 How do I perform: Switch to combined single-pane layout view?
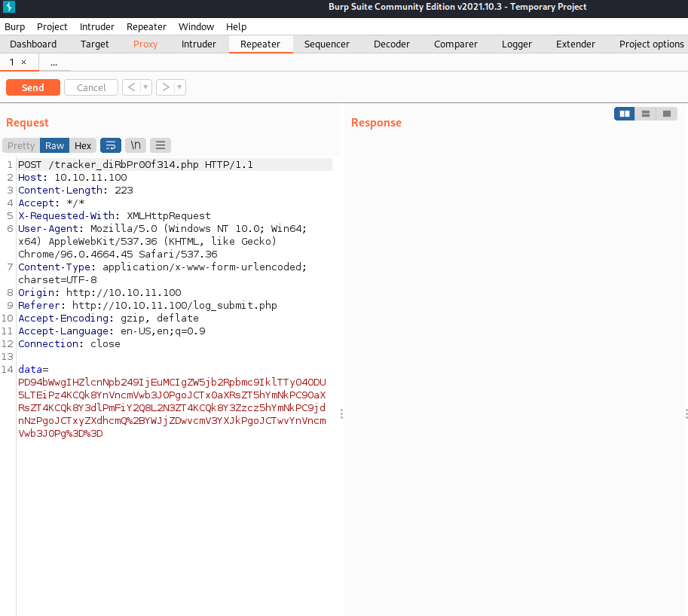tap(666, 114)
